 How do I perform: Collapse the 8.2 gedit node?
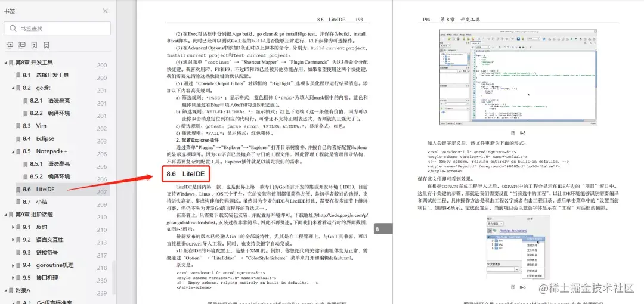(x=13, y=88)
